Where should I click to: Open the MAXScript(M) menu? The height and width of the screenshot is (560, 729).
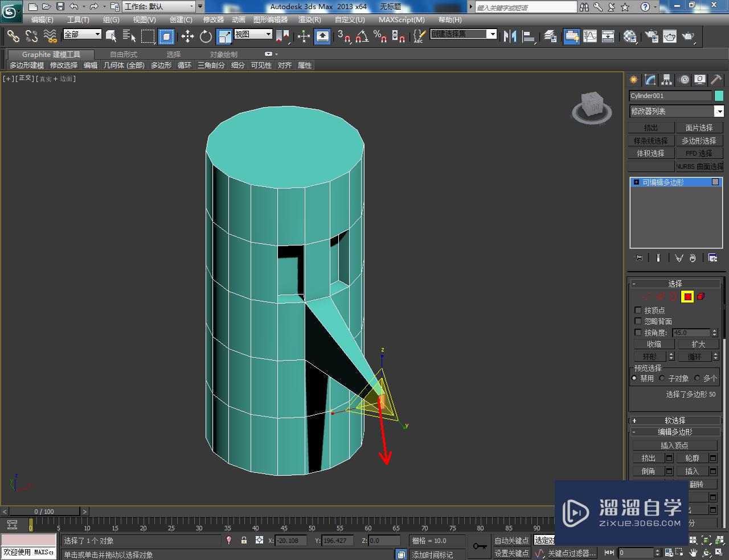(402, 20)
